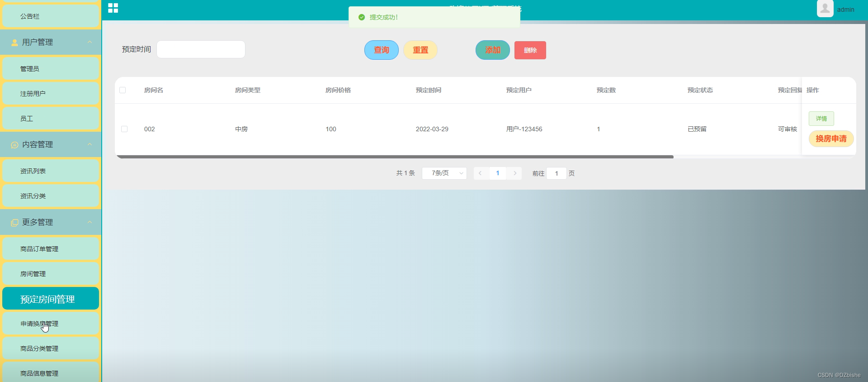Open 管理员 menu item
This screenshot has height=382, width=868.
(51, 68)
